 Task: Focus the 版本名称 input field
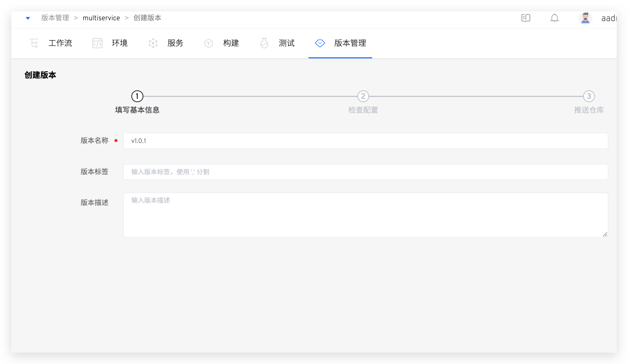coord(365,141)
